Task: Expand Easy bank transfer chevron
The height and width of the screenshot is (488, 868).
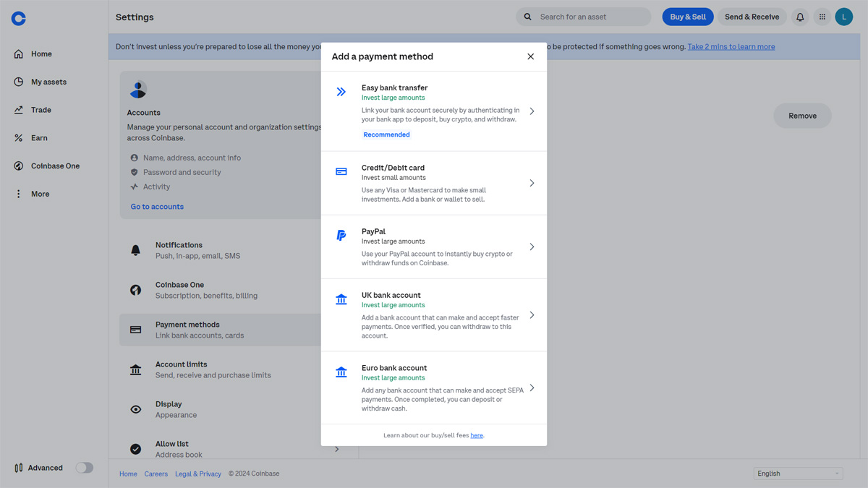Action: click(532, 111)
